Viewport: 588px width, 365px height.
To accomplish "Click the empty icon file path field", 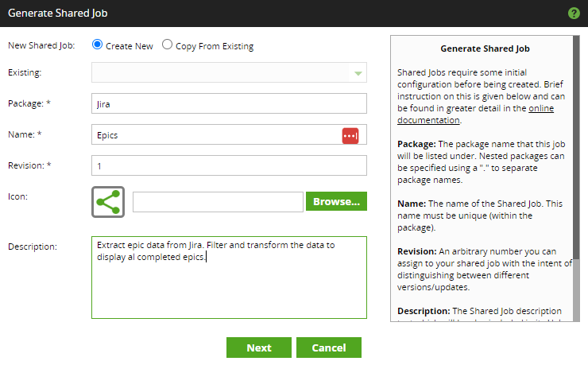I will [x=218, y=202].
